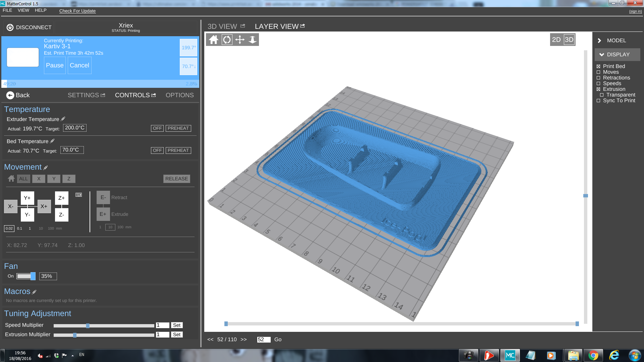Jog the X axis negative (X-)

(11, 206)
